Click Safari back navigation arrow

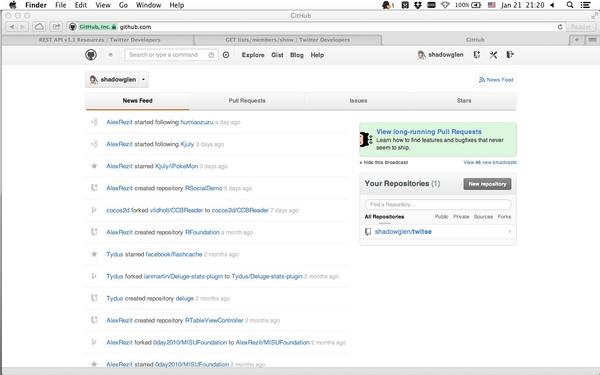(x=12, y=27)
